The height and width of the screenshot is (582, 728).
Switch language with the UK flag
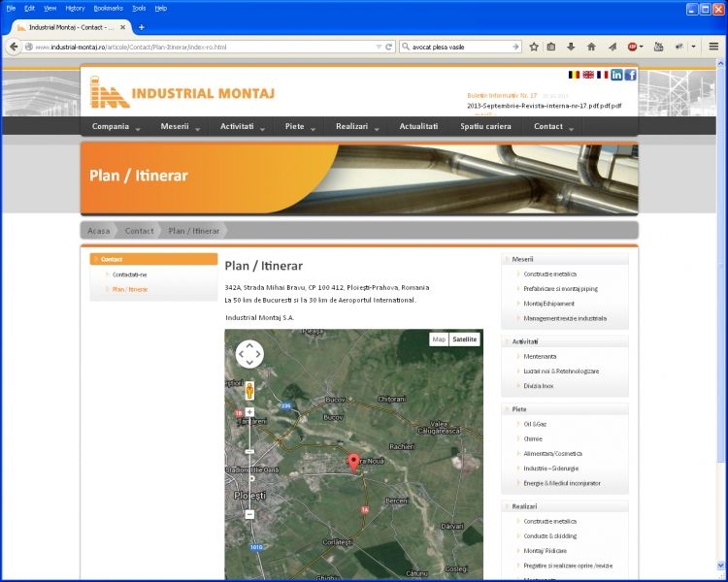pyautogui.click(x=588, y=75)
